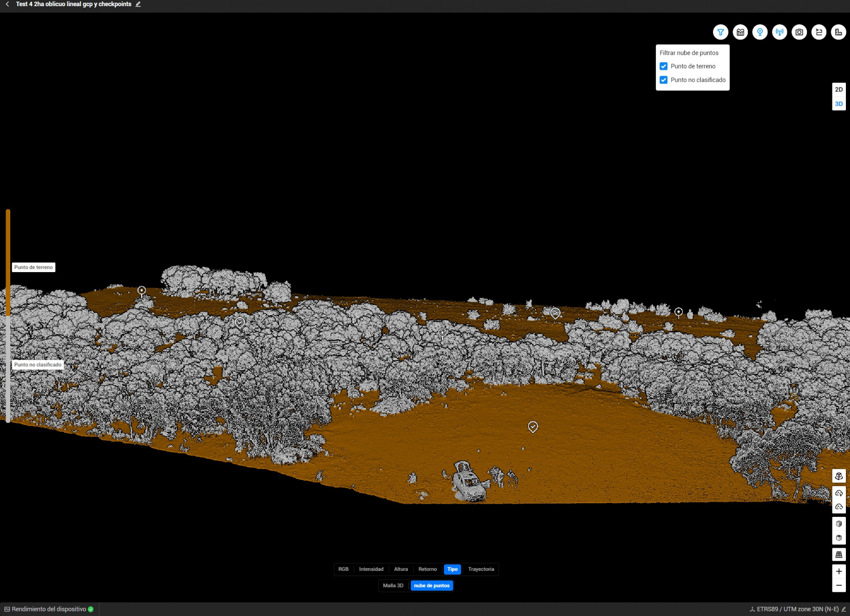Uncheck Punto no clasificado checkbox
Image resolution: width=850 pixels, height=616 pixels.
(x=664, y=80)
